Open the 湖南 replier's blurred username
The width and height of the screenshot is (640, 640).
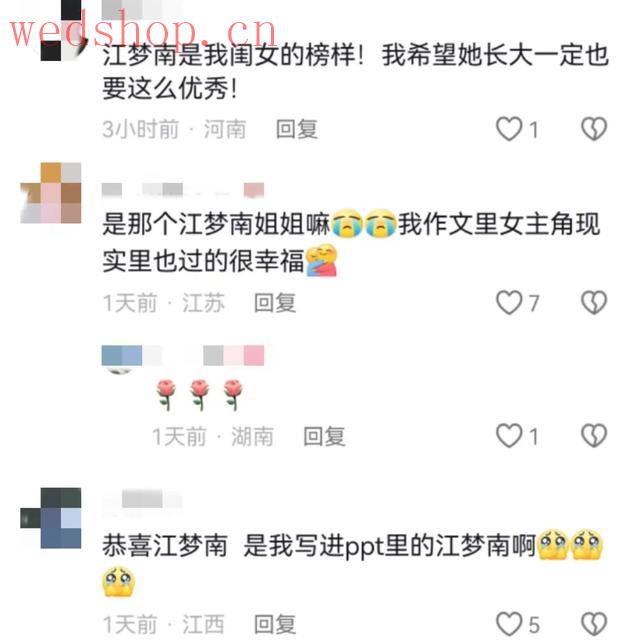(x=183, y=355)
